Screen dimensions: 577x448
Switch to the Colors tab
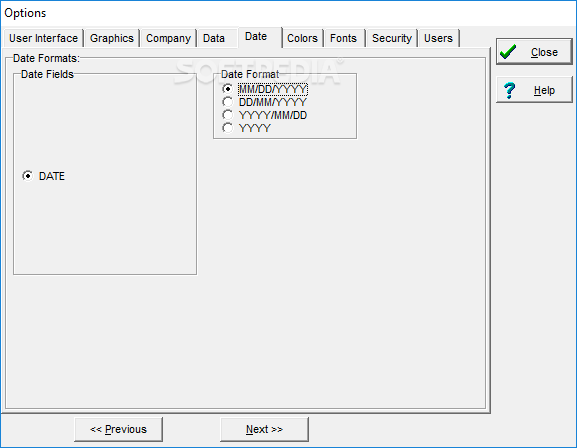pyautogui.click(x=302, y=38)
